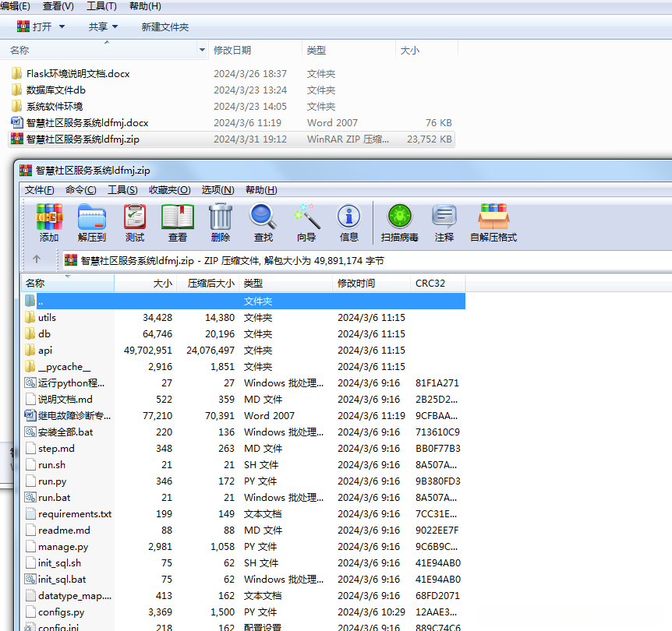Open the 收藏夹(O) menu in WinRAR
The height and width of the screenshot is (631, 672).
170,190
